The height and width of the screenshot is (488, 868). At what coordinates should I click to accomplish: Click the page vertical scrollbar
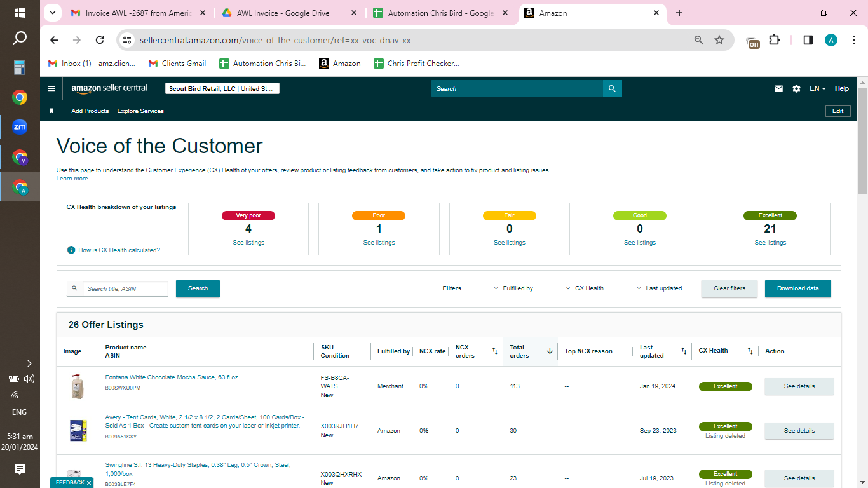tap(862, 141)
